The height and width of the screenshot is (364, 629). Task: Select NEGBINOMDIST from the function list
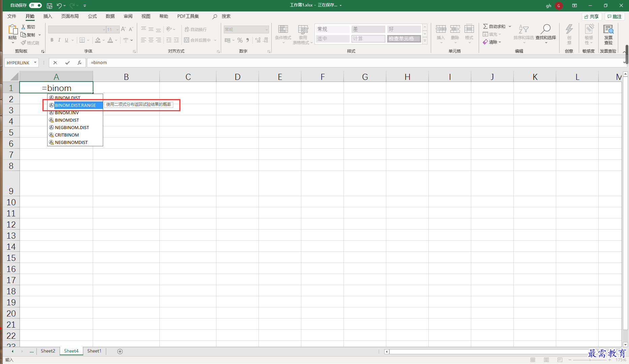(75, 142)
